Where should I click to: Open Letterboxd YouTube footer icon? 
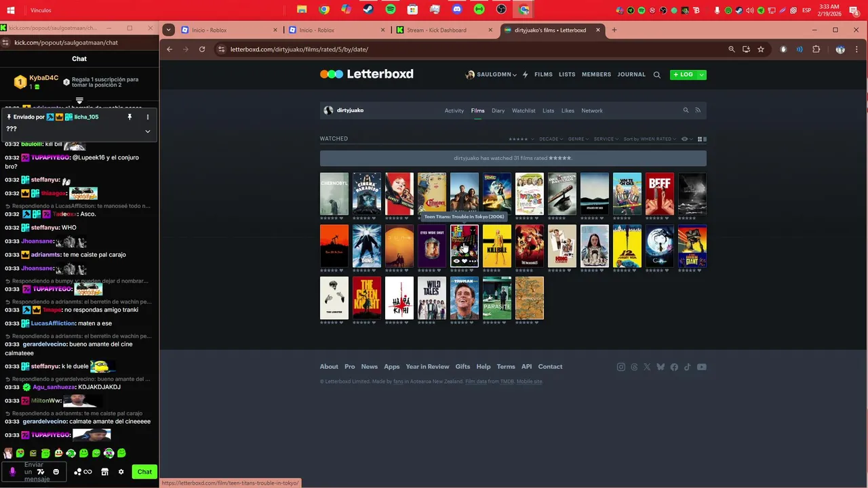point(702,367)
